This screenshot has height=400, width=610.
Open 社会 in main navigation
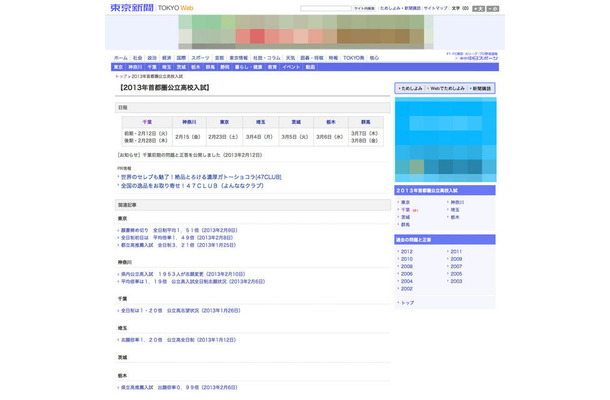[x=138, y=58]
